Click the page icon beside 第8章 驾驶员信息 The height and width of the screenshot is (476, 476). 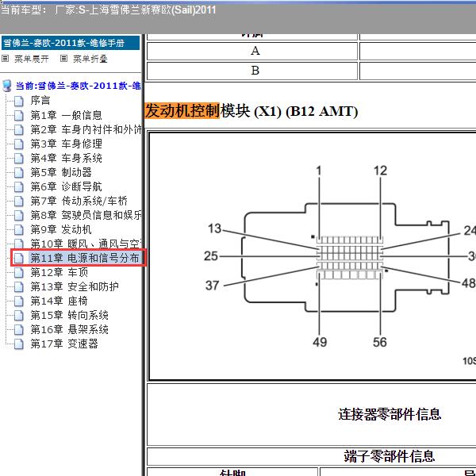[19, 215]
